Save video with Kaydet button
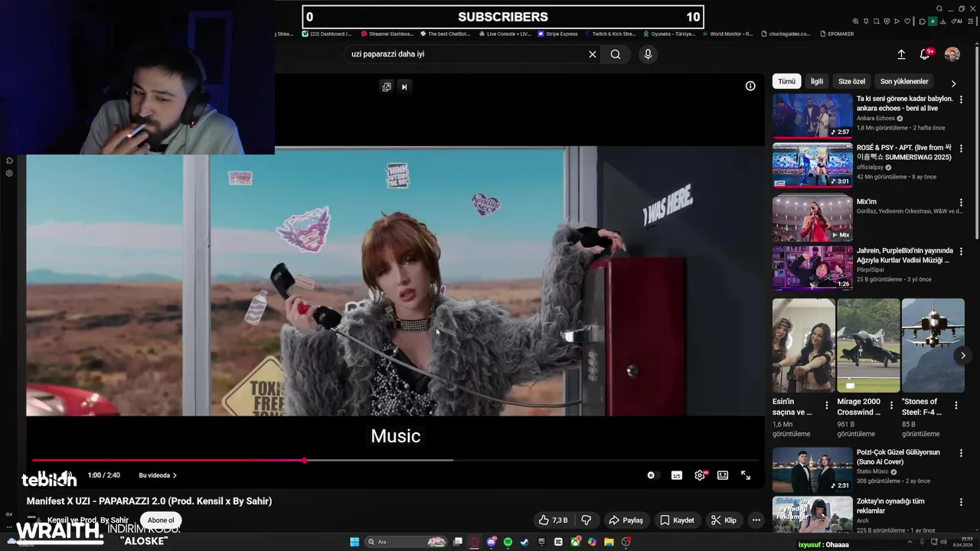 pyautogui.click(x=677, y=520)
